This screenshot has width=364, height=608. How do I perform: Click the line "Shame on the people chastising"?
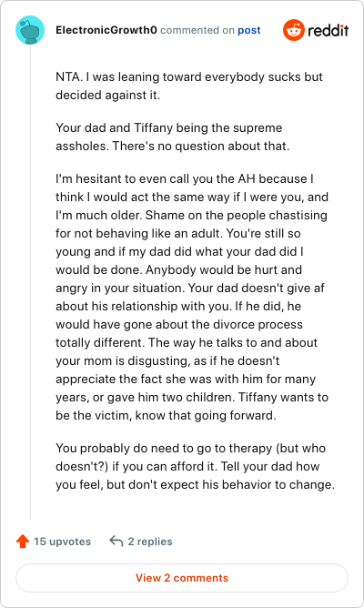[x=236, y=215]
